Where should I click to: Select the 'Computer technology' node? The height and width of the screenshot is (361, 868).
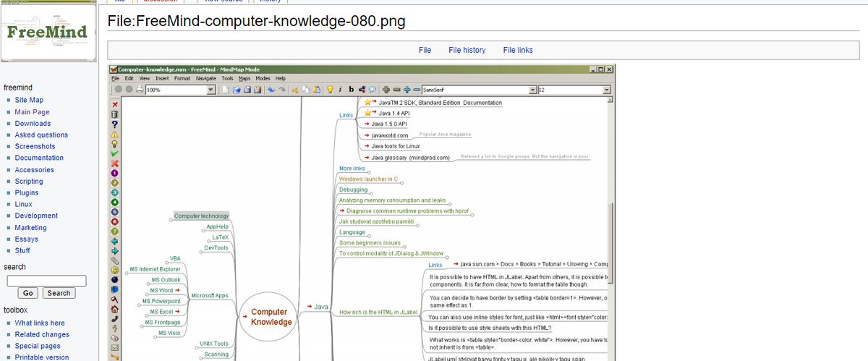201,216
